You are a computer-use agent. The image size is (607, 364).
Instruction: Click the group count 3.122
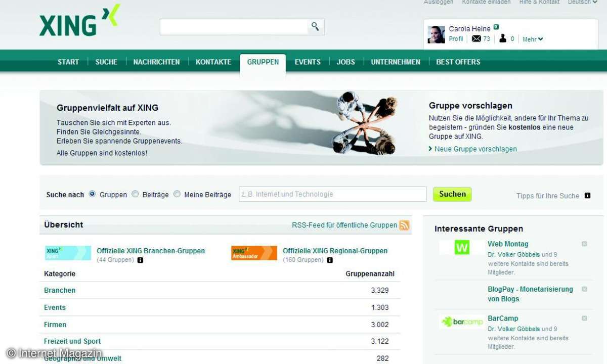coord(380,341)
